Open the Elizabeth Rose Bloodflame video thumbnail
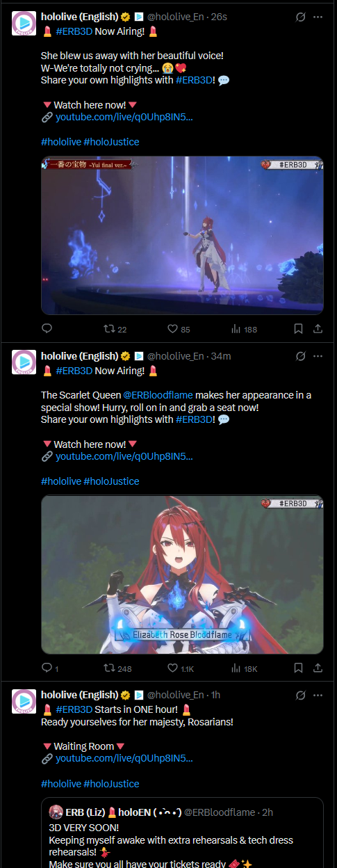This screenshot has width=337, height=868. (x=182, y=574)
